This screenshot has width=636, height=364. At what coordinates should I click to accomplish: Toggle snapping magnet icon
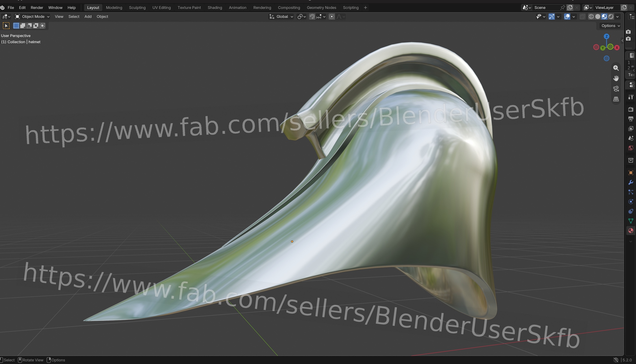[312, 16]
